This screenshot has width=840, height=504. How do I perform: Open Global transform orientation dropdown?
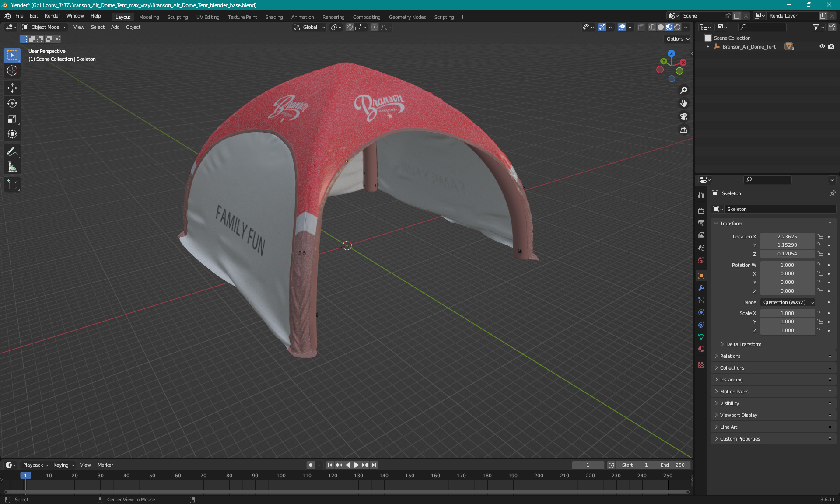coord(309,27)
